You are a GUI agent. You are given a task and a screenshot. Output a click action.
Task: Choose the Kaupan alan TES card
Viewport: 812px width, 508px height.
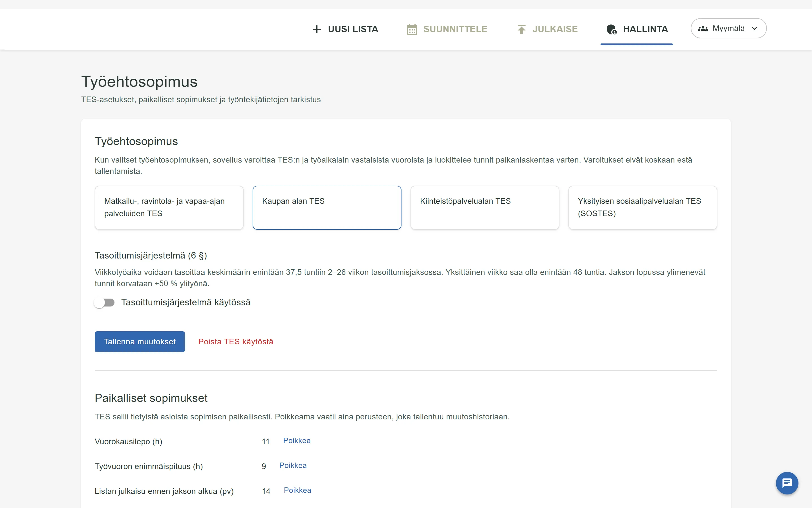(x=327, y=208)
